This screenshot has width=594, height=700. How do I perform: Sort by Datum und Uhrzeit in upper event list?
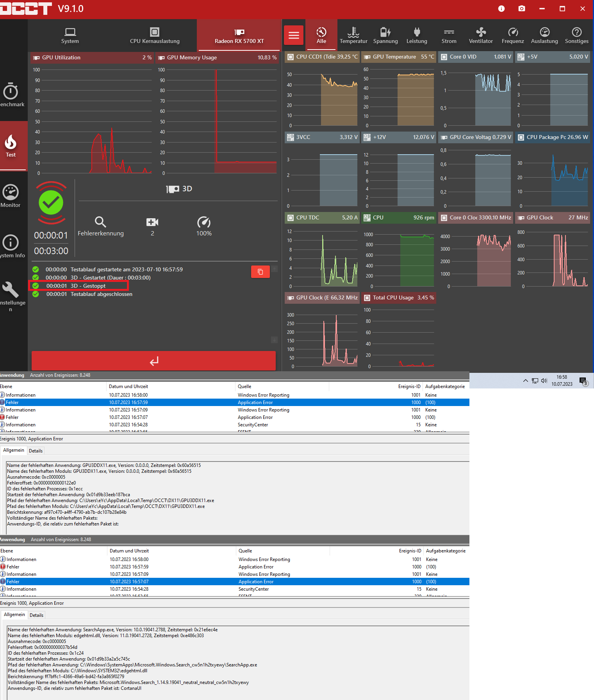tap(170, 387)
